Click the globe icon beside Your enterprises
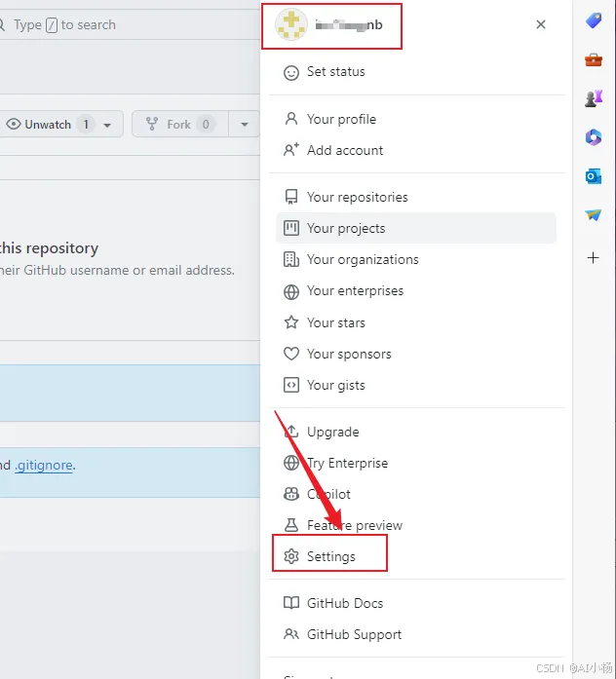This screenshot has width=616, height=679. point(291,291)
